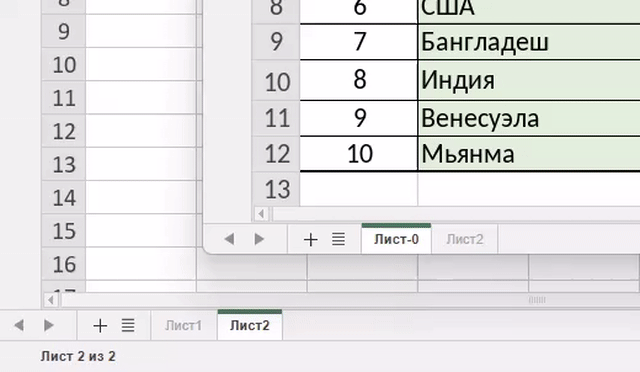This screenshot has height=372, width=640.
Task: Add a new sheet in the back window
Action: [100, 326]
